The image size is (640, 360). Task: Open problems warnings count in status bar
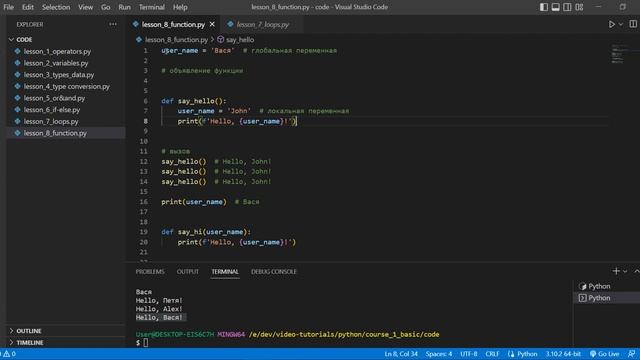click(9, 354)
